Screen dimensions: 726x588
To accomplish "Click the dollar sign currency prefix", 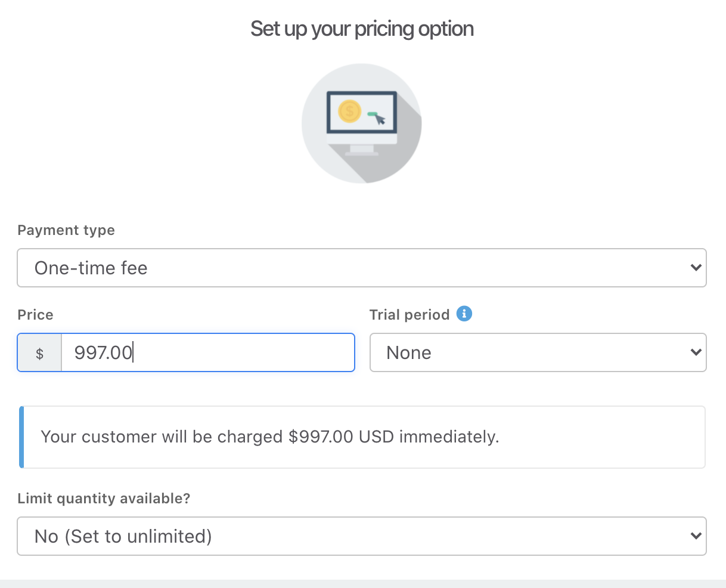I will (40, 353).
